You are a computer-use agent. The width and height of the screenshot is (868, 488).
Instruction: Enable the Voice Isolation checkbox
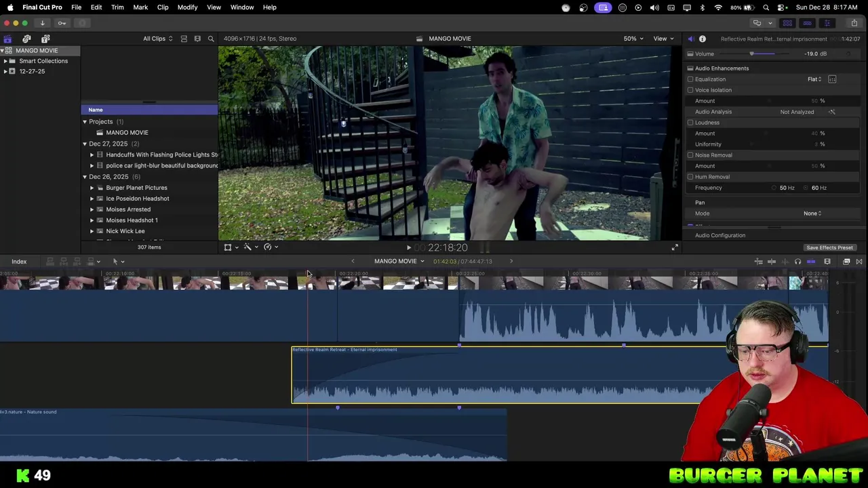coord(690,90)
